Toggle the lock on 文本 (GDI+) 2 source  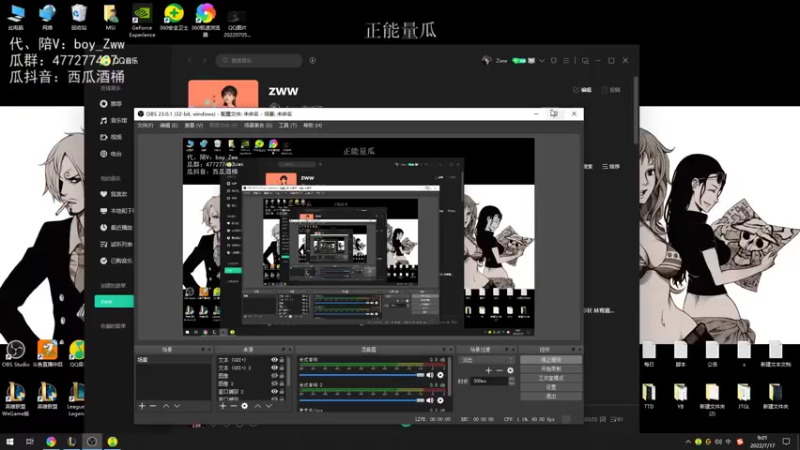(282, 367)
